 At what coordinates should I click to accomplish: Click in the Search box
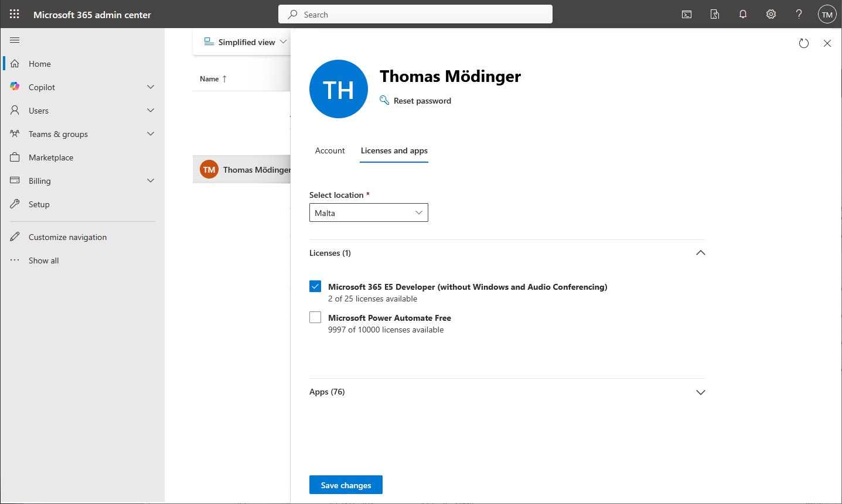(x=415, y=15)
